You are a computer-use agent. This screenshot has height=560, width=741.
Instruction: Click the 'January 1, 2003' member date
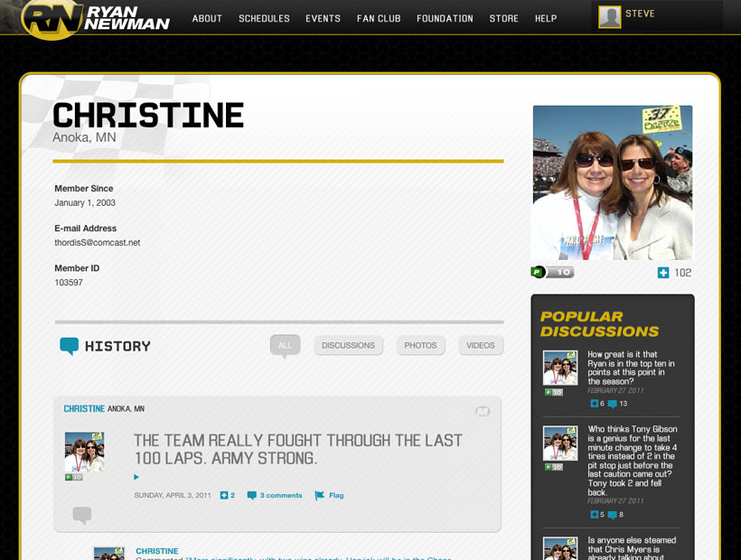[x=85, y=202]
